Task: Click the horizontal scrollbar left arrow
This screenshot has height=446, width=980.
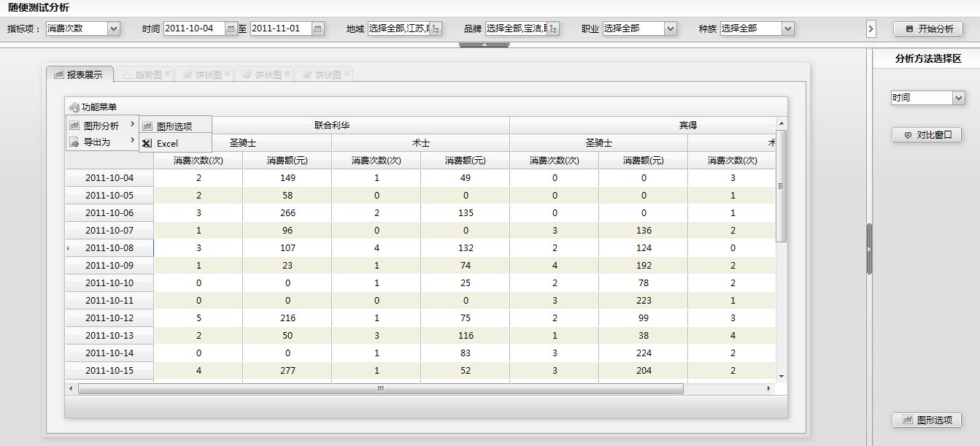Action: (x=70, y=388)
